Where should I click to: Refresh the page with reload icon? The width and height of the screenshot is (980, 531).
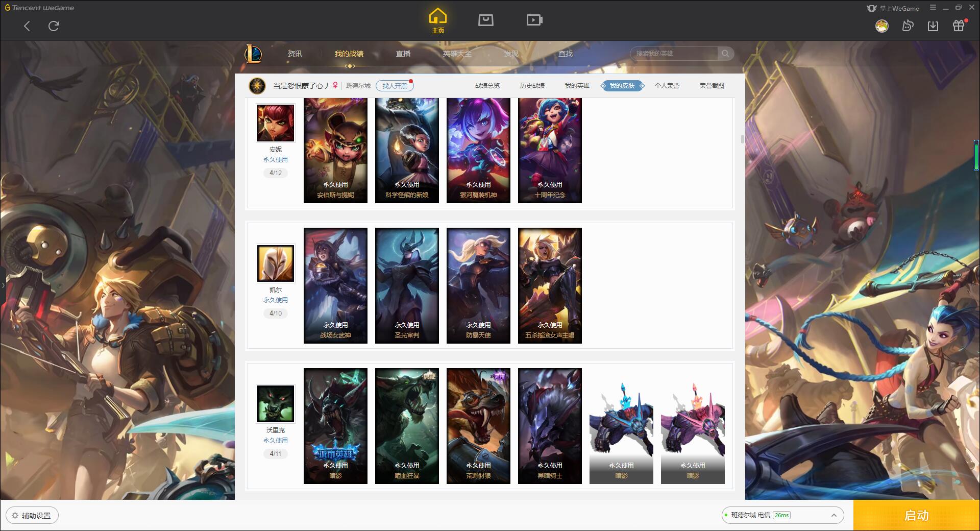tap(54, 26)
